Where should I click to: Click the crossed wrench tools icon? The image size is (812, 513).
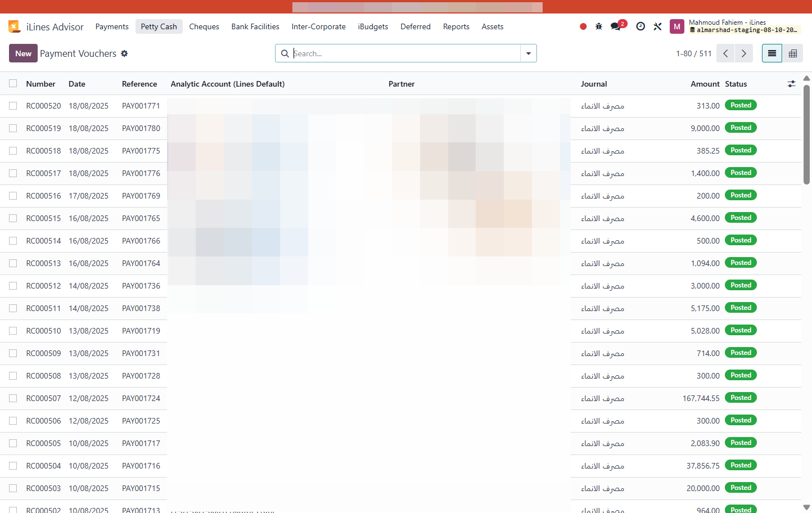coord(657,26)
